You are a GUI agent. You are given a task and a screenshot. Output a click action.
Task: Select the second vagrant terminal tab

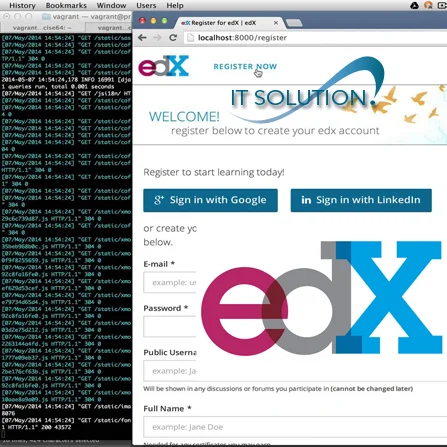pos(109,28)
